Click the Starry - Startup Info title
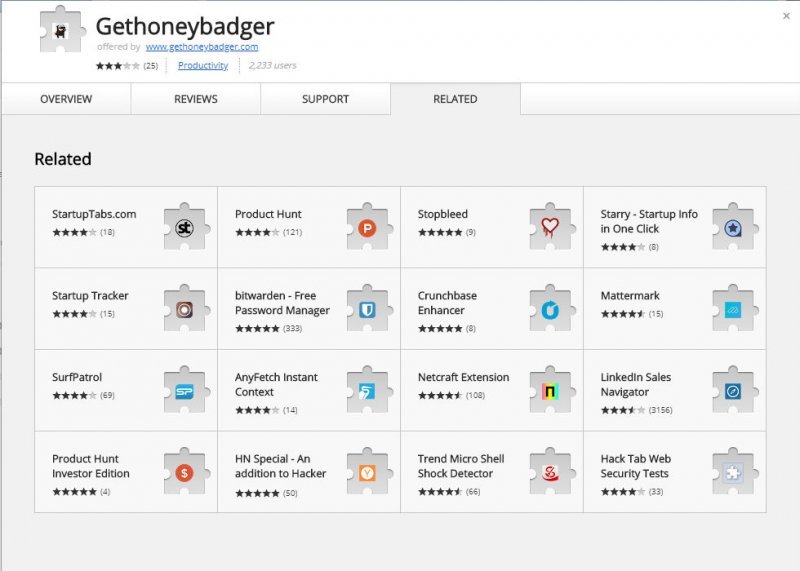 tap(649, 221)
